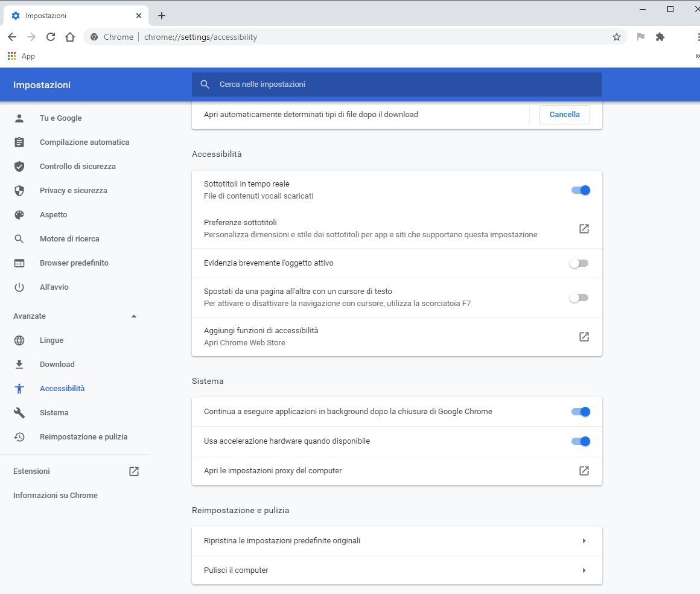Open the Aspetto palette icon in sidebar
Viewport: 700px width, 594px height.
(19, 214)
